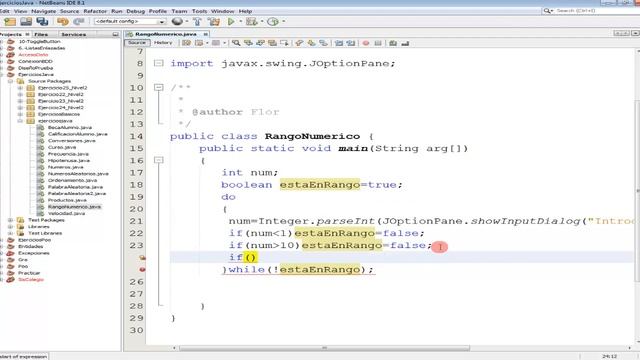The image size is (640, 360).
Task: Open the Debug Project dropdown arrow
Action: pyautogui.click(x=261, y=21)
